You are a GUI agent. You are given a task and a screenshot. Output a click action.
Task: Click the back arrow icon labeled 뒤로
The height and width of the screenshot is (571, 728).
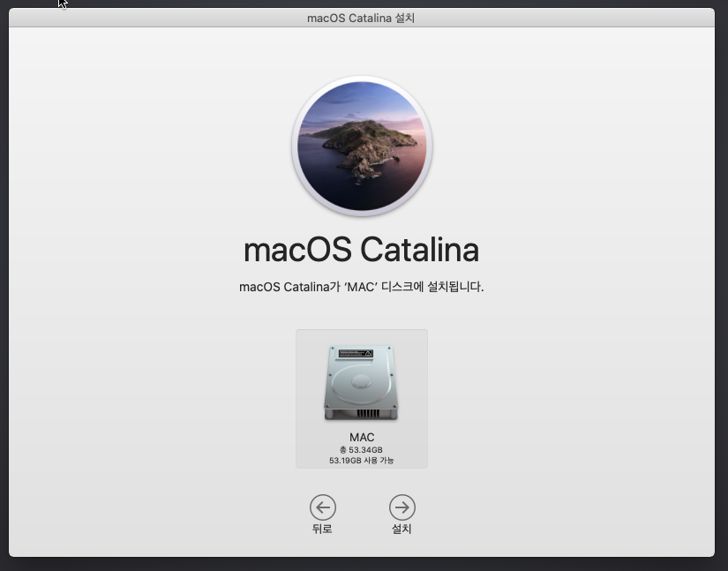point(323,507)
